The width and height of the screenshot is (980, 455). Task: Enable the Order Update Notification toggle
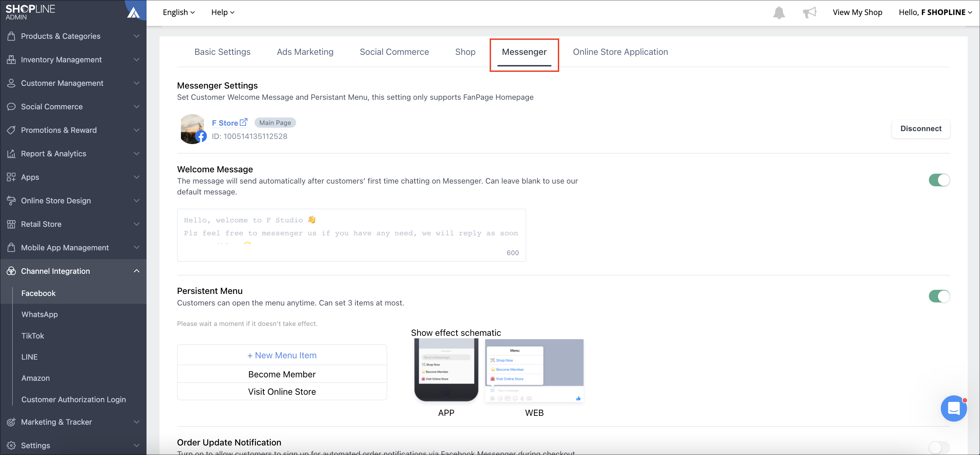[939, 448]
